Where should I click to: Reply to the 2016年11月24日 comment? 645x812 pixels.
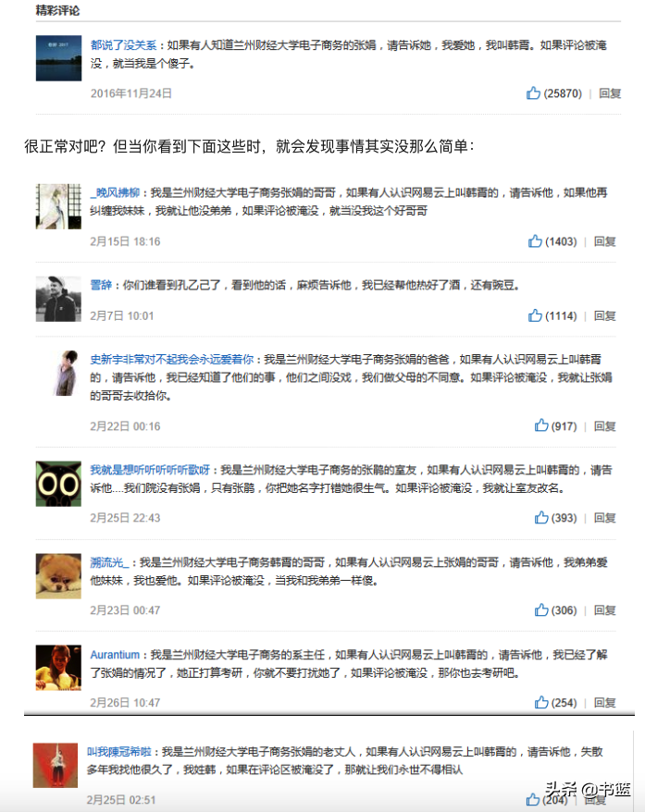610,93
